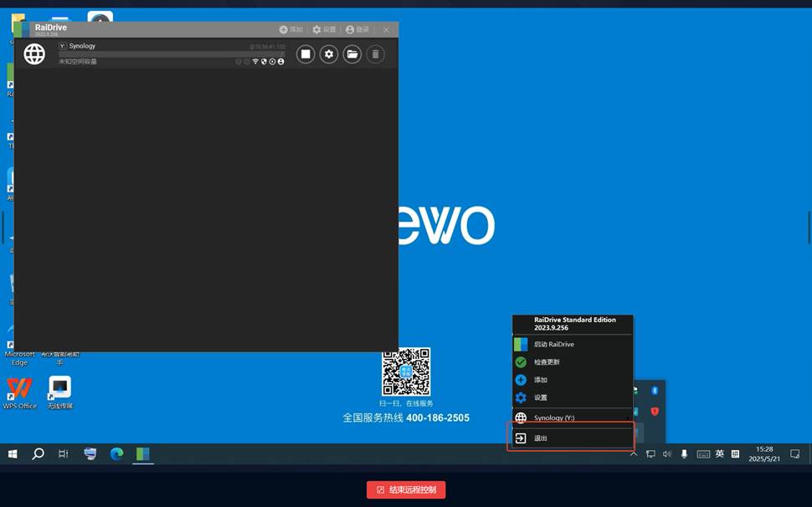Collapse the hidden tray icons chevron
812x507 pixels.
(634, 453)
